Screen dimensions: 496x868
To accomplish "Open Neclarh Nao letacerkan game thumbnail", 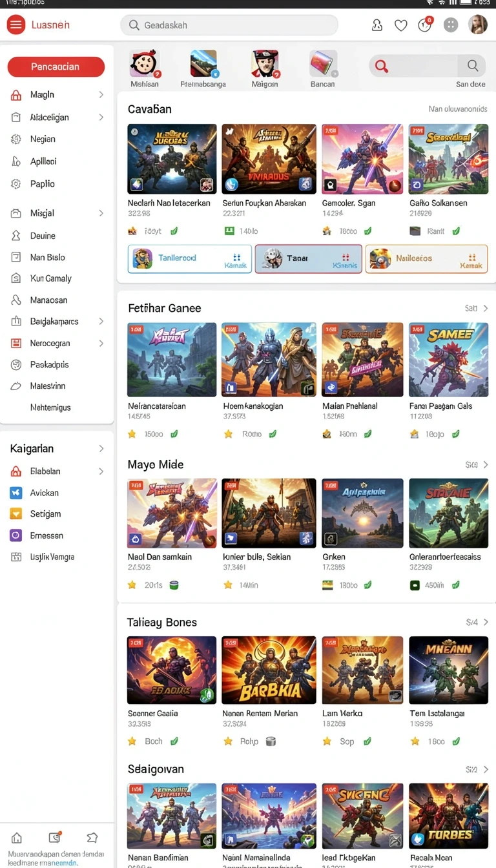I will (x=172, y=159).
